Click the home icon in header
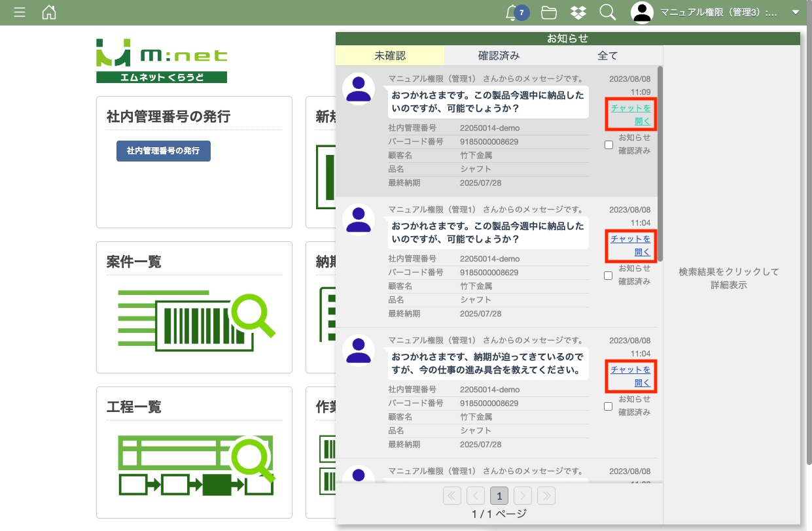The width and height of the screenshot is (812, 531). (x=49, y=12)
